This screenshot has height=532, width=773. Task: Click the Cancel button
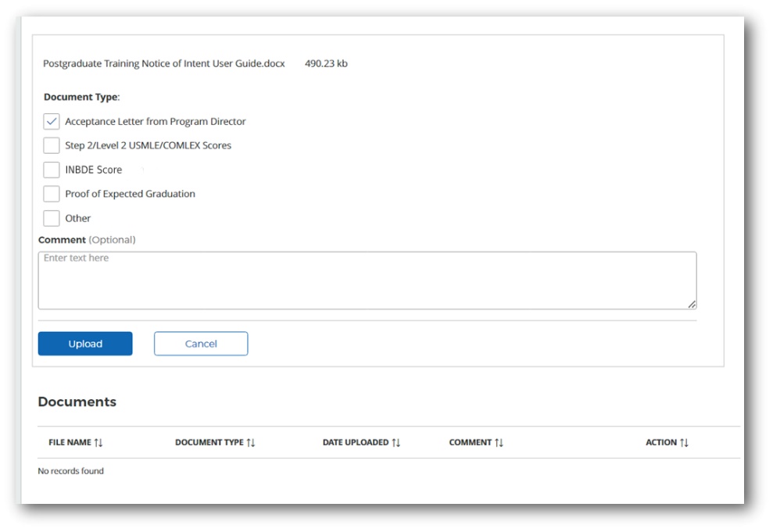pyautogui.click(x=201, y=344)
